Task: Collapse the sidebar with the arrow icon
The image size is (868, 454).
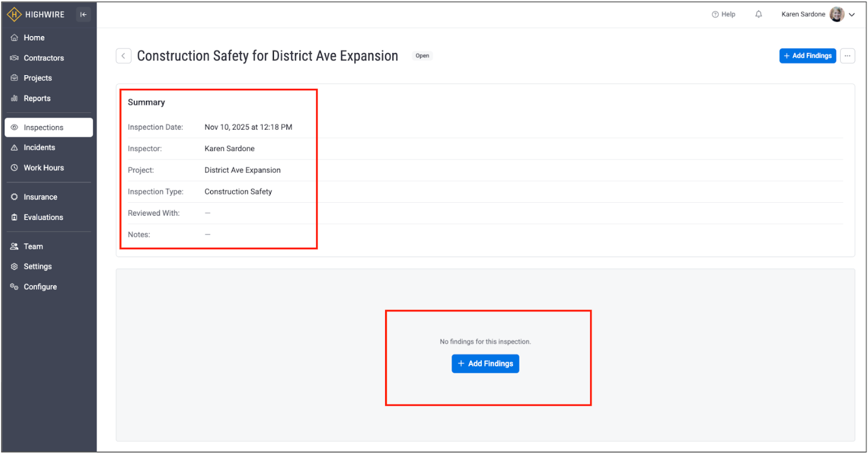Action: (83, 15)
